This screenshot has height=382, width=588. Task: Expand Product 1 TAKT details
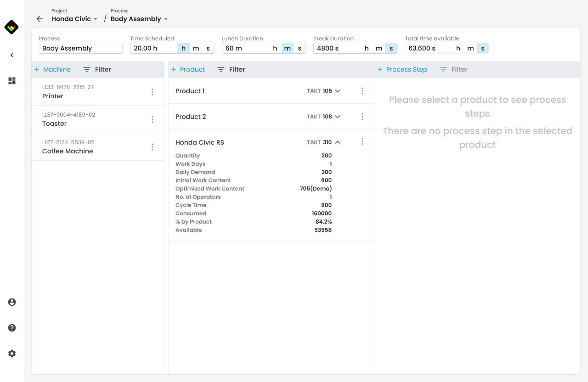click(338, 91)
